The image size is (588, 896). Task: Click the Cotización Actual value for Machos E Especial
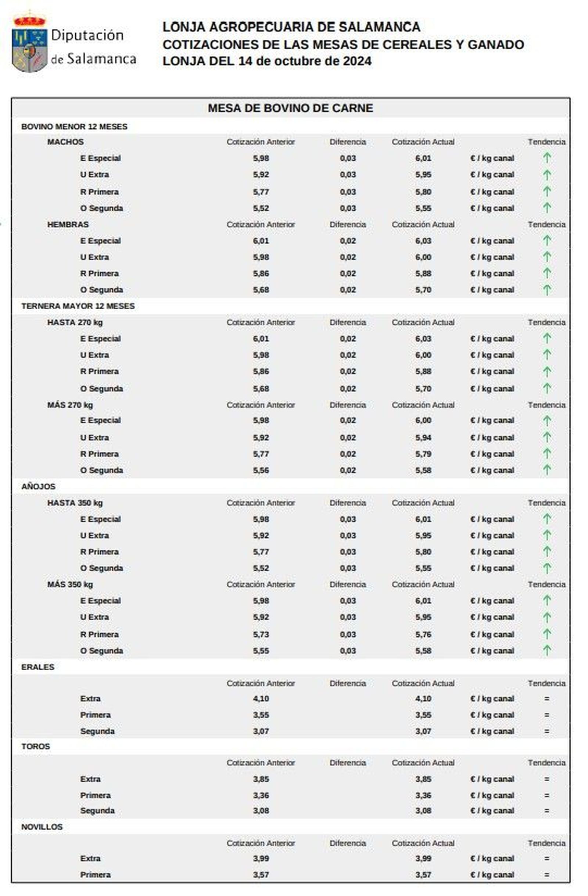(x=423, y=158)
